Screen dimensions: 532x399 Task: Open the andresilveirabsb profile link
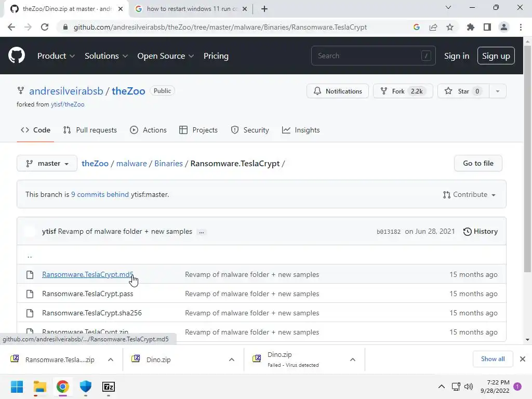point(66,91)
